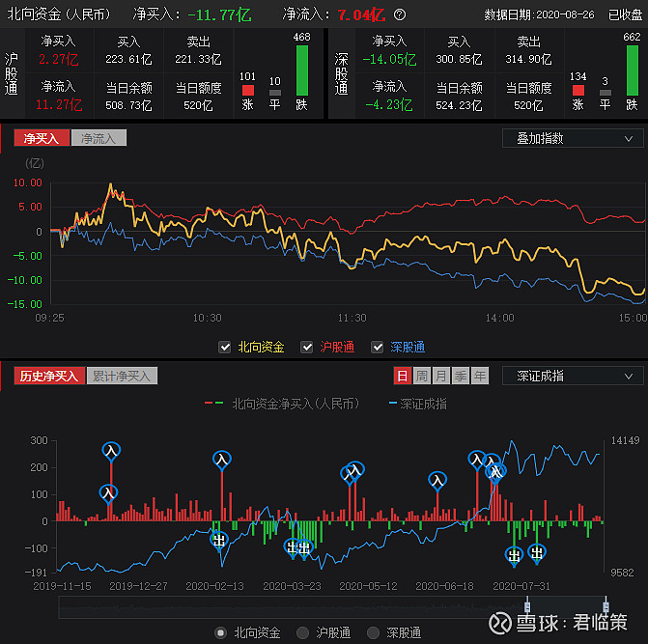Click 深股通 净买入 value -14.05亿
This screenshot has height=644, width=648.
(389, 60)
